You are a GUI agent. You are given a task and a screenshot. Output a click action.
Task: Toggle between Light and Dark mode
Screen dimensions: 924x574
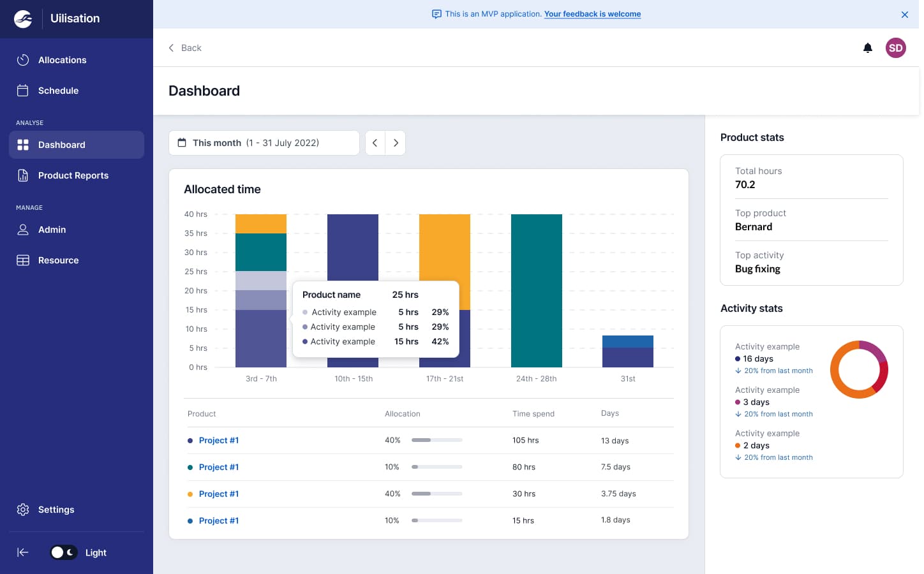click(x=64, y=552)
